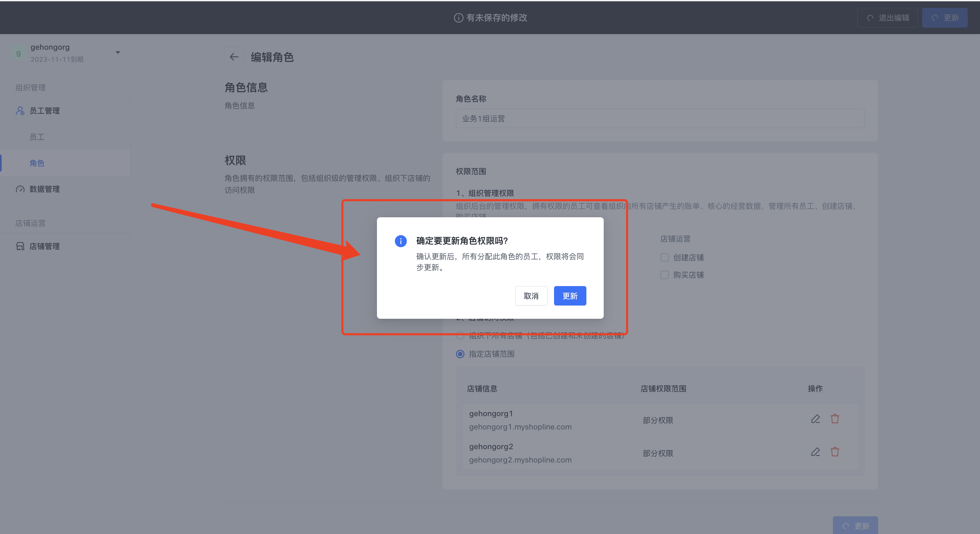Confirm with blue 更新 dialog button
This screenshot has width=980, height=534.
tap(570, 296)
